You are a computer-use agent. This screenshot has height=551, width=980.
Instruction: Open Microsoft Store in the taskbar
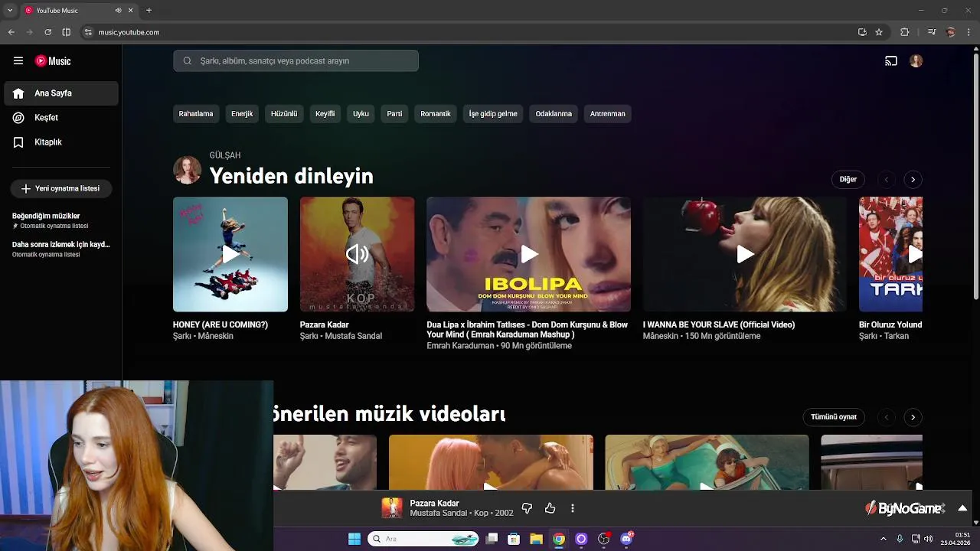tap(514, 539)
